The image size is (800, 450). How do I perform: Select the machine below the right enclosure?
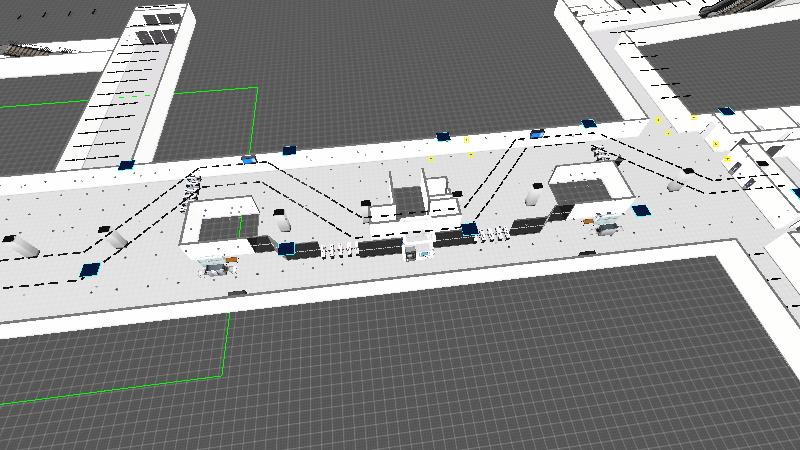coord(604,223)
